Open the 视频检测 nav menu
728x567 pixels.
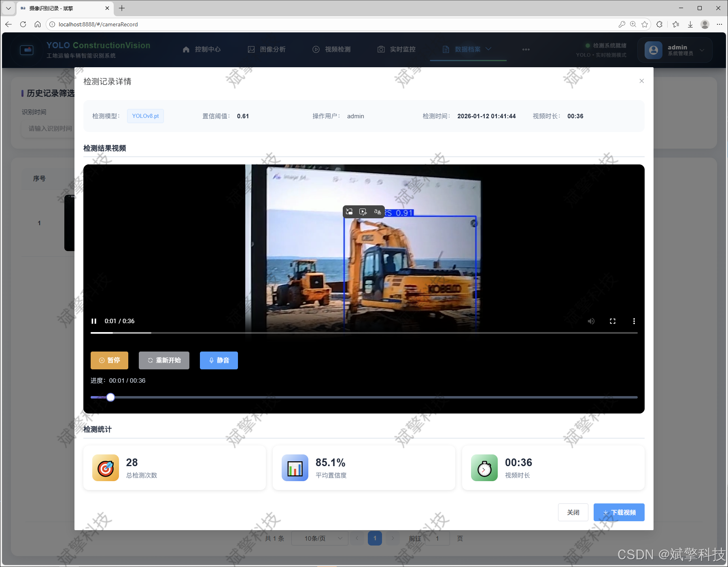click(331, 49)
